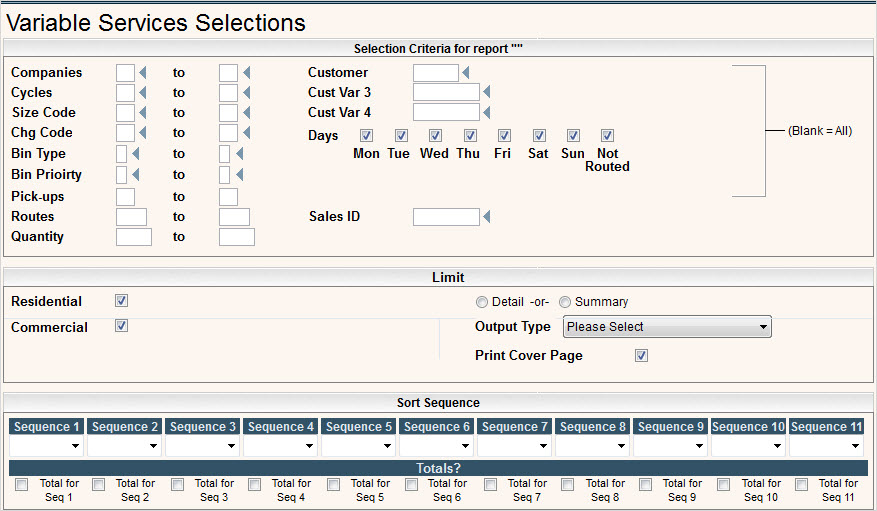Check the Total for Seq 5 box
Screen dimensions: 877x511
[333, 484]
